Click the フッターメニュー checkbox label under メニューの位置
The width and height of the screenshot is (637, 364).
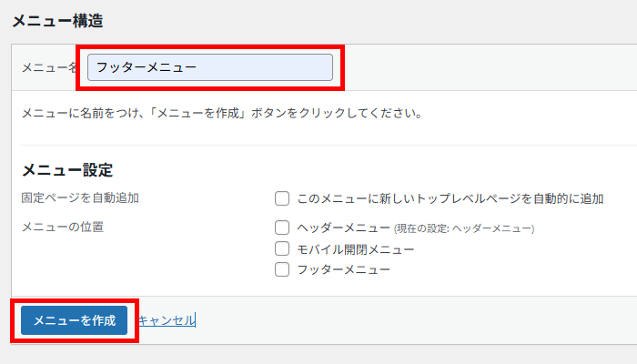pos(343,269)
